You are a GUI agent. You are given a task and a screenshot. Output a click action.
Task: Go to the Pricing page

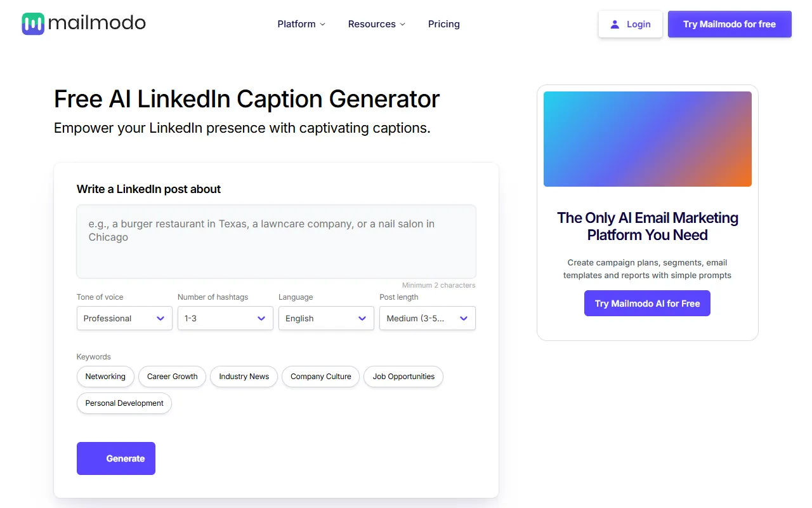coord(443,24)
